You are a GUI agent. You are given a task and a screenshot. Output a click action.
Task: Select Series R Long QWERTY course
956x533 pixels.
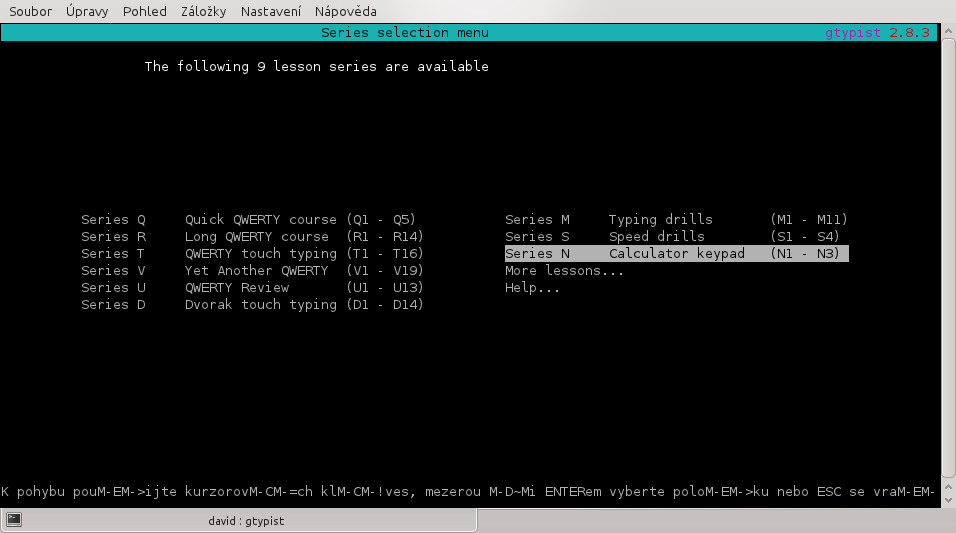[252, 237]
